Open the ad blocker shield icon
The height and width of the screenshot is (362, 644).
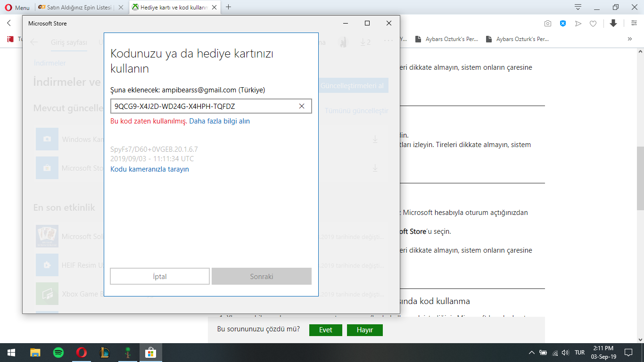(x=563, y=24)
